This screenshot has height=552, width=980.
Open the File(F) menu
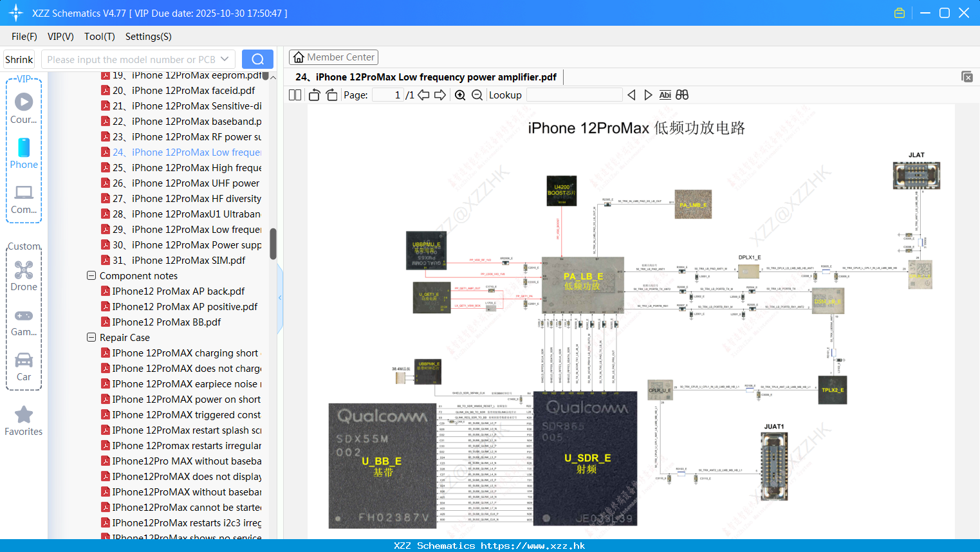click(x=24, y=37)
